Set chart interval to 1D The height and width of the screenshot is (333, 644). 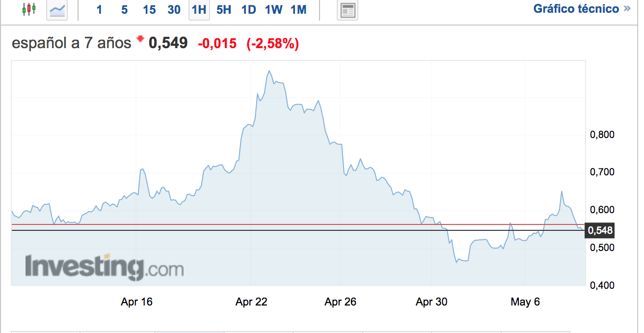pos(249,10)
